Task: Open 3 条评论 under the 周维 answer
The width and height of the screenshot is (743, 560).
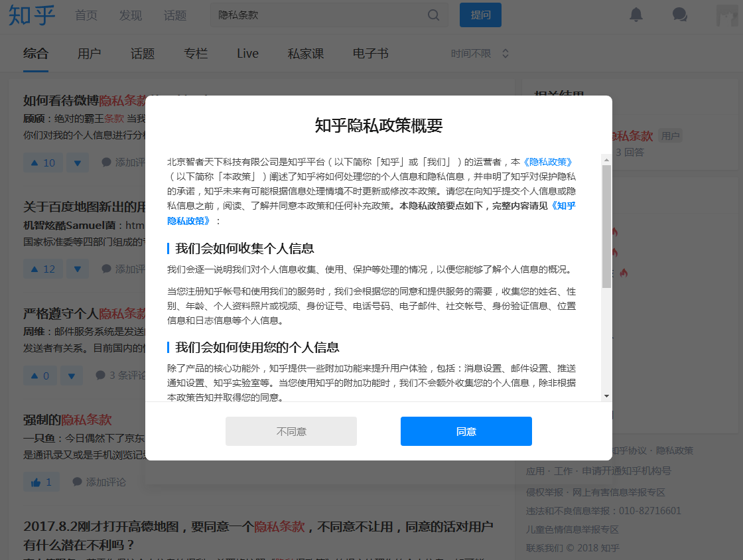Action: click(x=120, y=376)
